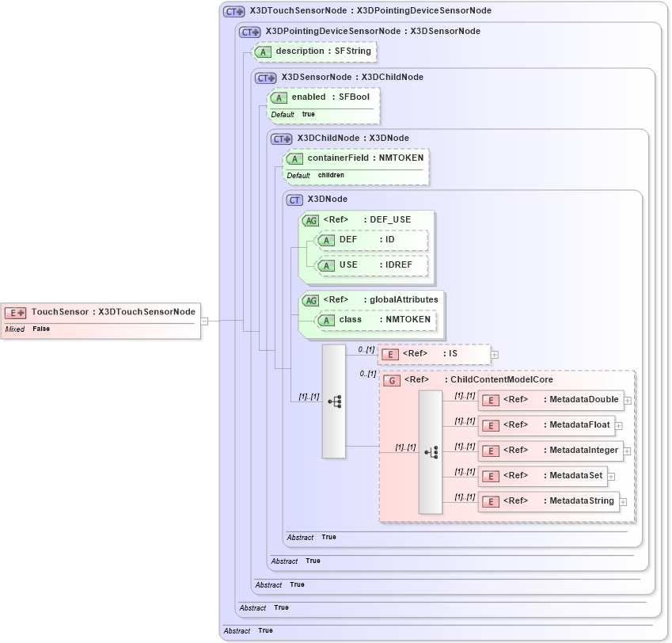Image resolution: width=672 pixels, height=643 pixels.
Task: Select the MetadataDouble reference label
Action: (561, 400)
